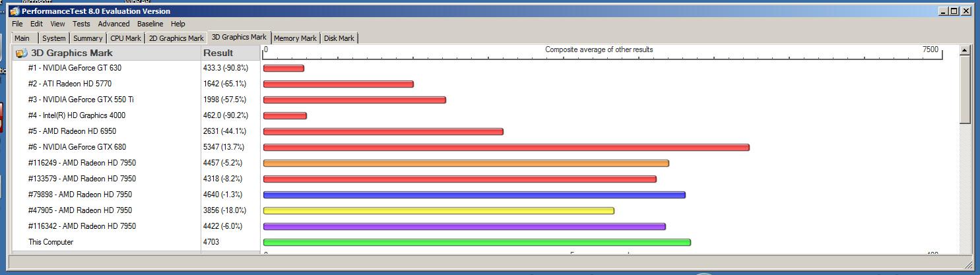The image size is (980, 275).
Task: Click result value 4422 (-6.0%)
Action: 222,226
